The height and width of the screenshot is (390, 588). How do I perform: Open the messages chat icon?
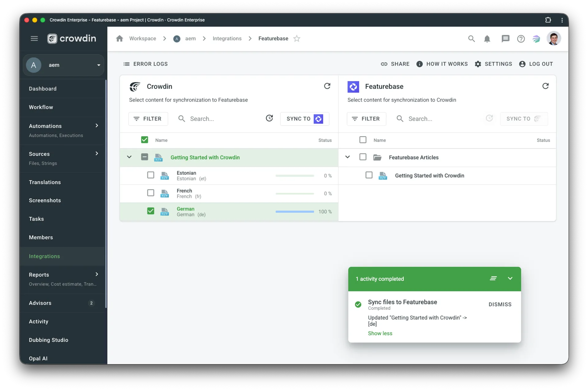point(505,39)
